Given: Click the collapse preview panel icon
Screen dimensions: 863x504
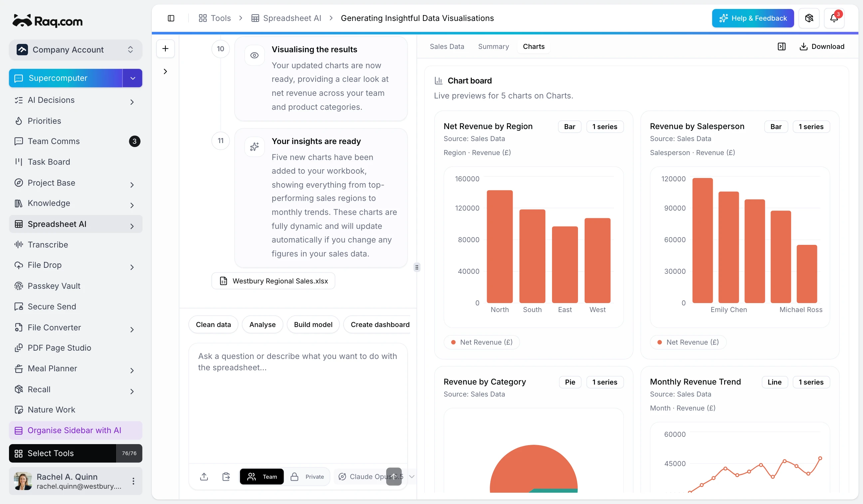Looking at the screenshot, I should pyautogui.click(x=781, y=47).
